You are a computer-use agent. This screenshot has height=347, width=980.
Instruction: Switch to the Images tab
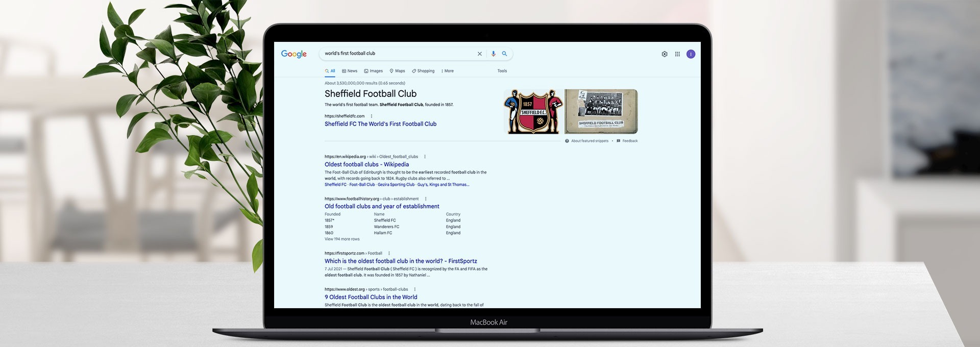[373, 71]
